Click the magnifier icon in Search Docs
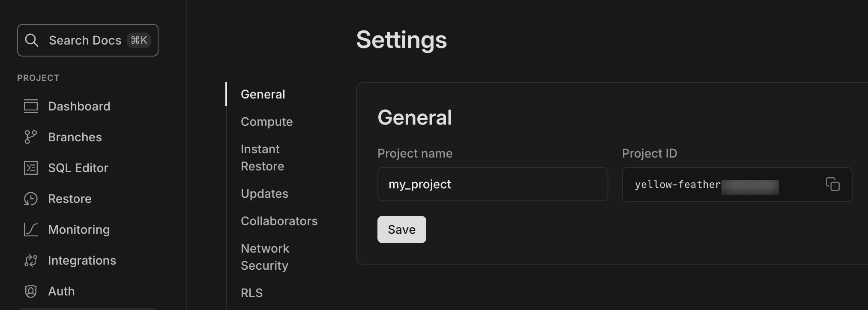This screenshot has height=310, width=868. coord(32,40)
